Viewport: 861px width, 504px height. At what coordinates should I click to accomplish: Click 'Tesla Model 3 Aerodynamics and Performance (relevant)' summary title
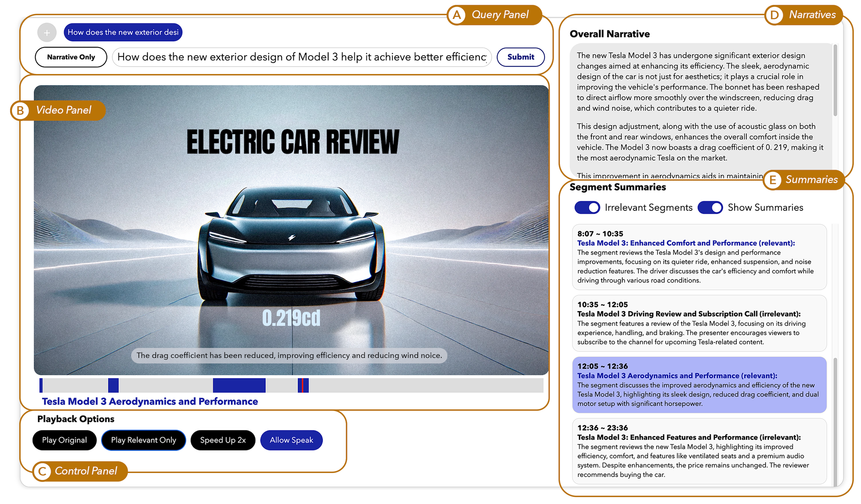677,376
